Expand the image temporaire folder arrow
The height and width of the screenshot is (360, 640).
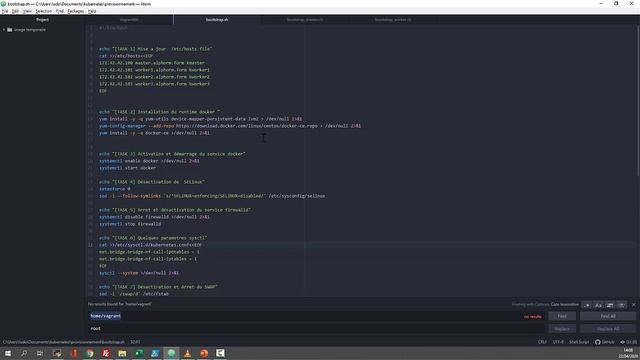tap(4, 30)
